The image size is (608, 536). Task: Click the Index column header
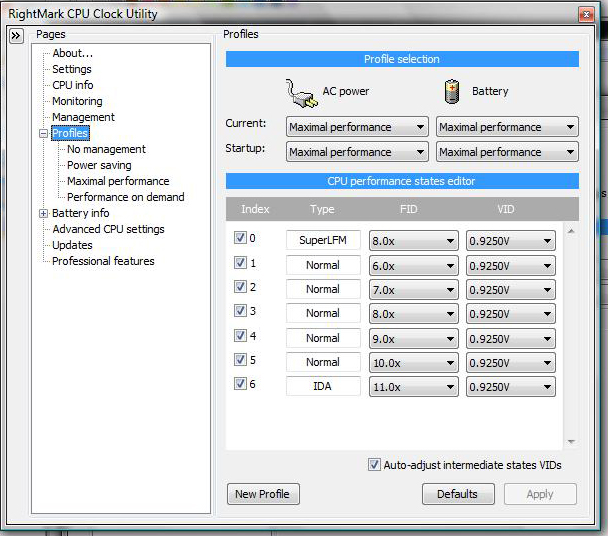[x=255, y=209]
